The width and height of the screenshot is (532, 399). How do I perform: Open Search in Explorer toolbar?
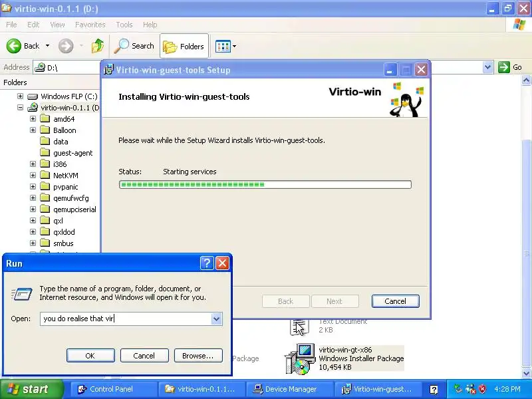[134, 46]
